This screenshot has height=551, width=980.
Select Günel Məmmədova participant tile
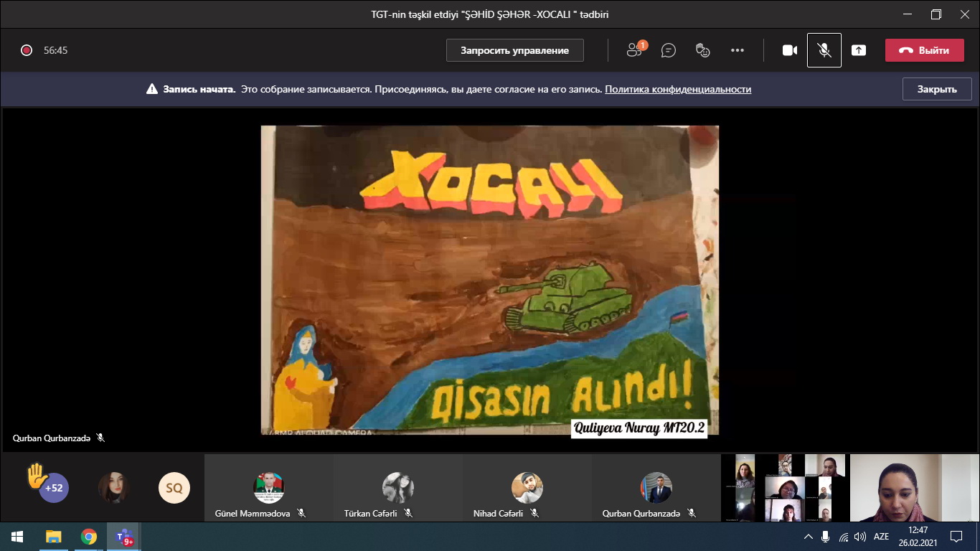(269, 488)
